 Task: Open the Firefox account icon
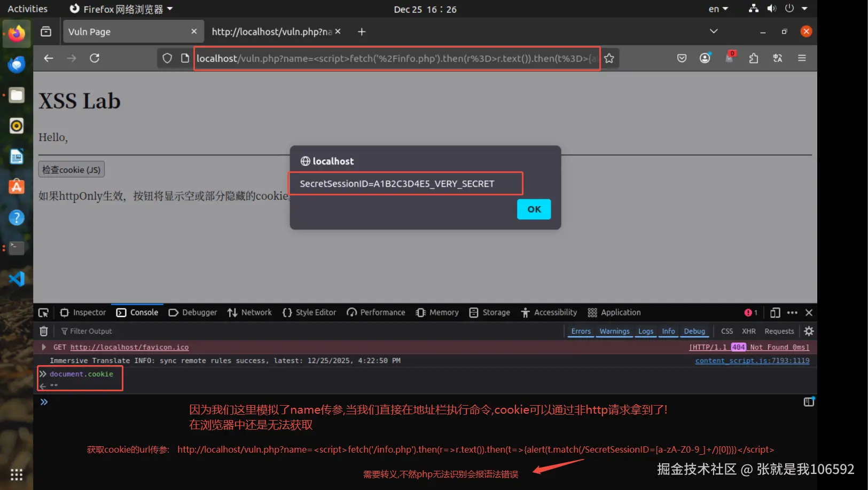pyautogui.click(x=705, y=58)
